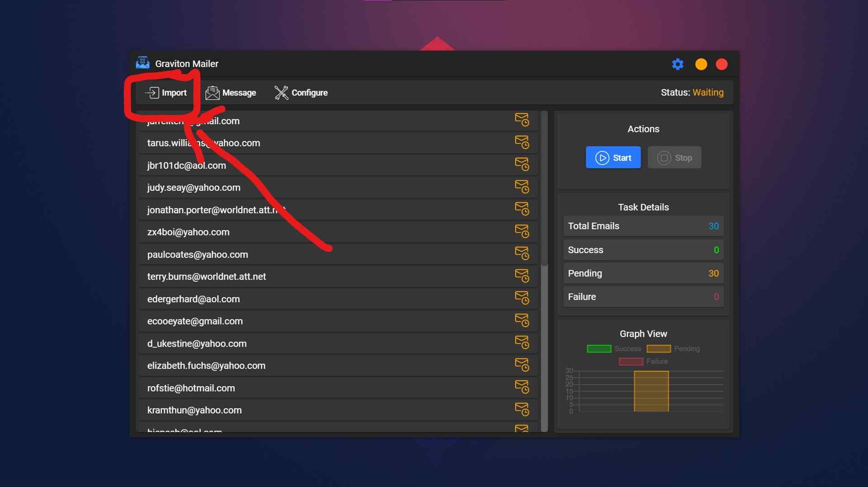Image resolution: width=868 pixels, height=487 pixels.
Task: Select the ecooeyate@gmail.com email row
Action: (x=338, y=321)
